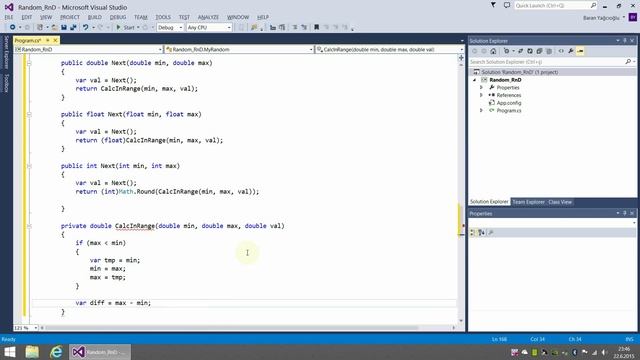The height and width of the screenshot is (360, 640).
Task: Click the New Project toolbar icon
Action: [40, 27]
